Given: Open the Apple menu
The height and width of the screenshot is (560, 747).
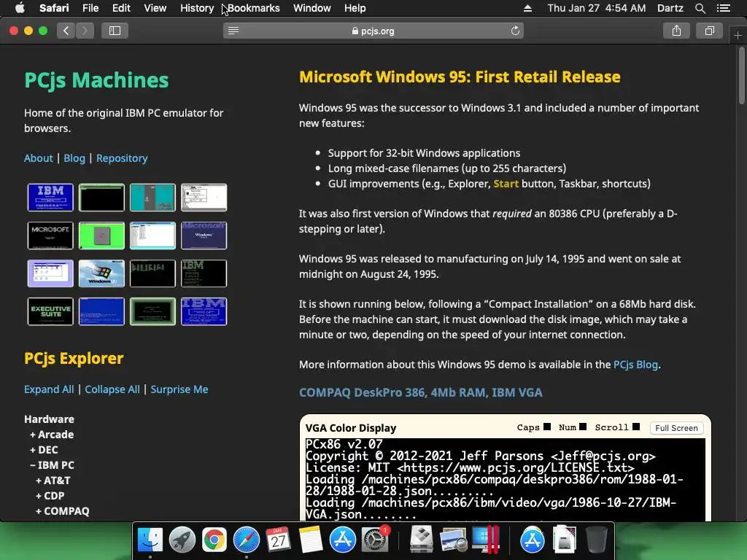Looking at the screenshot, I should 20,8.
